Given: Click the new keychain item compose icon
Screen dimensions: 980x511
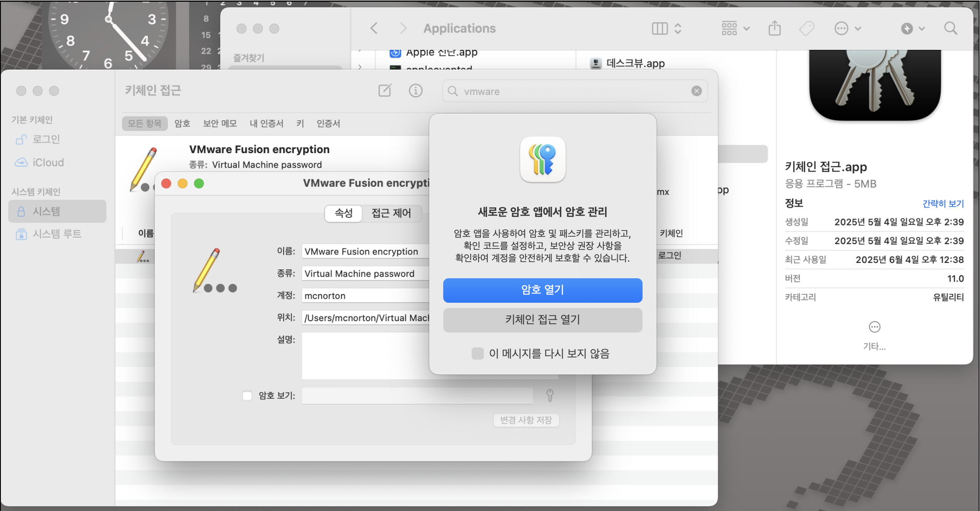Looking at the screenshot, I should pyautogui.click(x=385, y=91).
